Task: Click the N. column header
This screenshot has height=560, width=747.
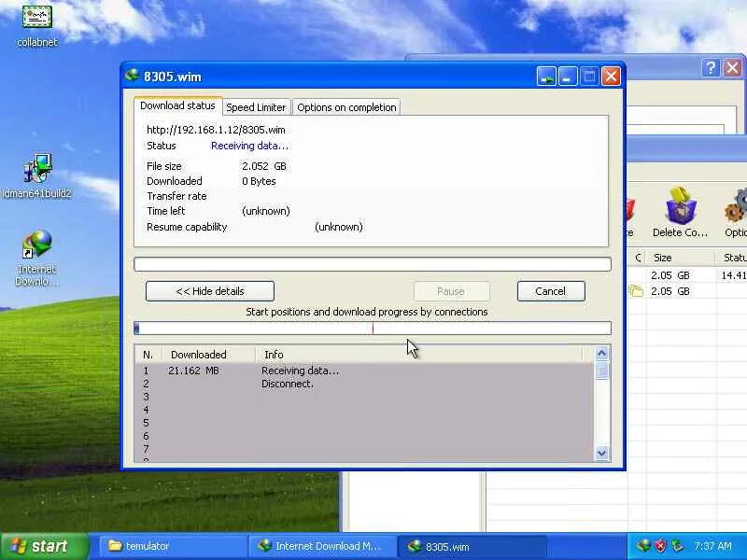Action: [x=148, y=355]
